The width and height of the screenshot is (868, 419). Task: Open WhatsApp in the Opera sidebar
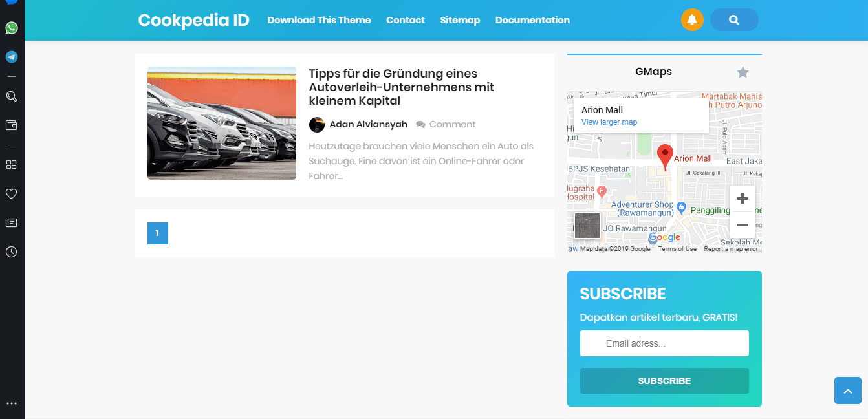12,28
